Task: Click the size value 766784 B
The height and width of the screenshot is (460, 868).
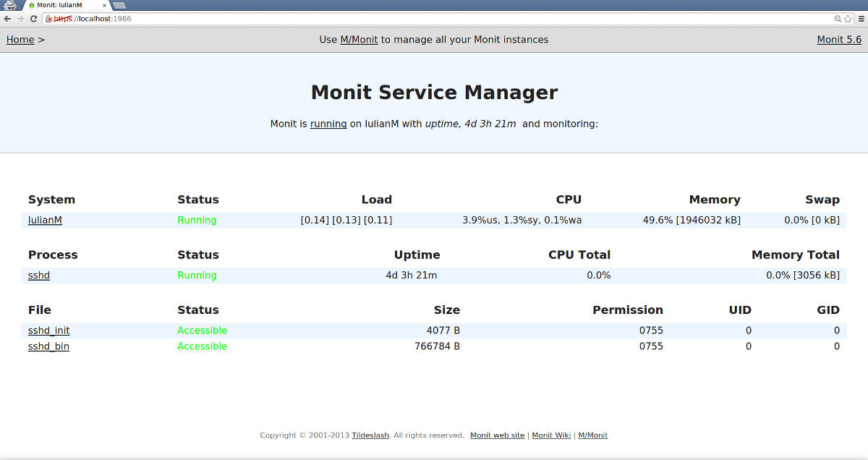Action: click(x=437, y=346)
